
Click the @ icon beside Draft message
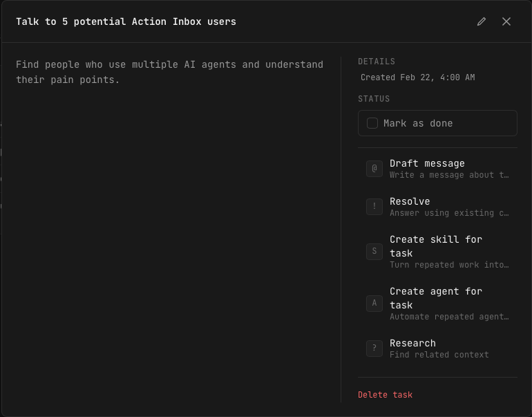coord(374,169)
